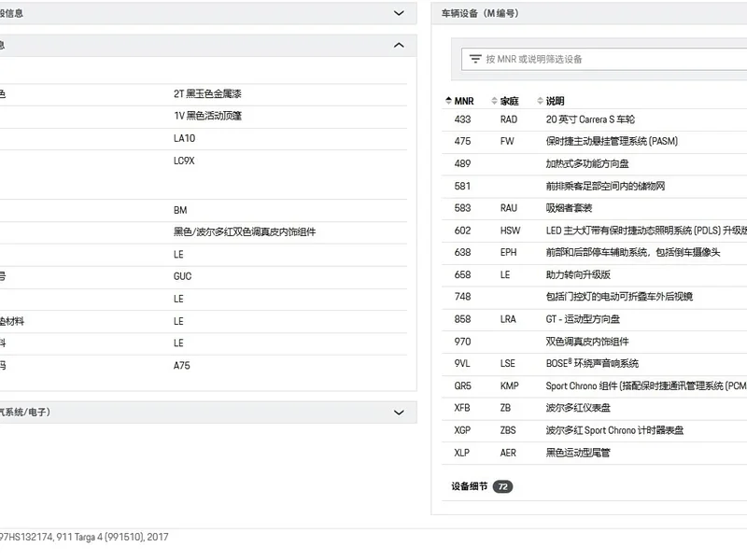This screenshot has height=560, width=747.
Task: Sort equipment by the MNR column arrow icon
Action: click(x=448, y=101)
